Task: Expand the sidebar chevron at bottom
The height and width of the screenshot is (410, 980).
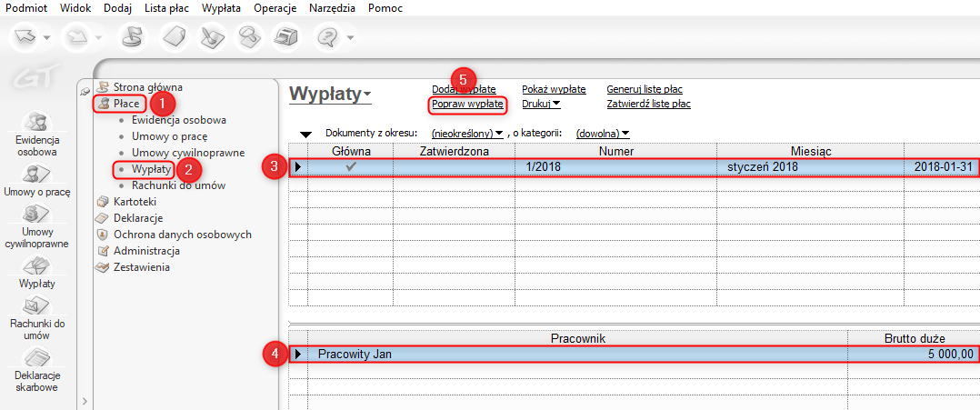Action: click(x=85, y=401)
